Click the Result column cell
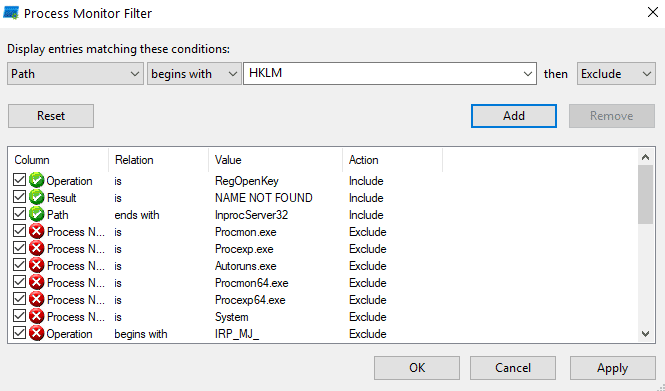This screenshot has height=391, width=665. pos(61,198)
